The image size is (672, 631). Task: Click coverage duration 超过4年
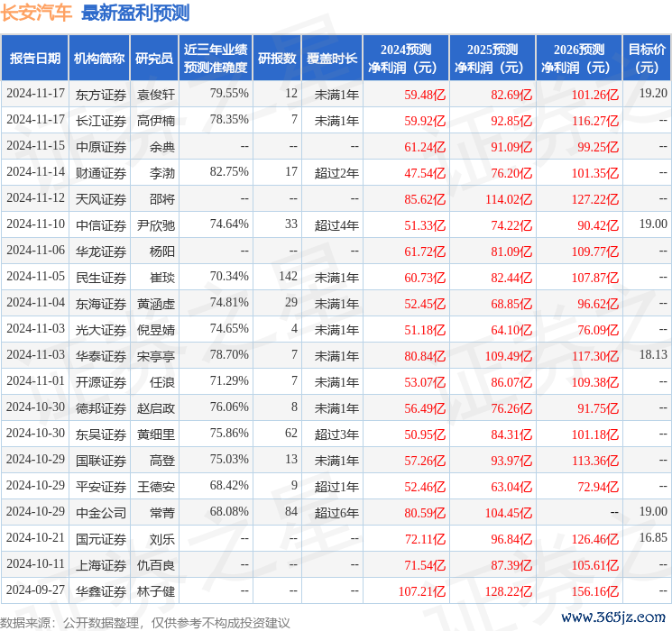pyautogui.click(x=336, y=224)
